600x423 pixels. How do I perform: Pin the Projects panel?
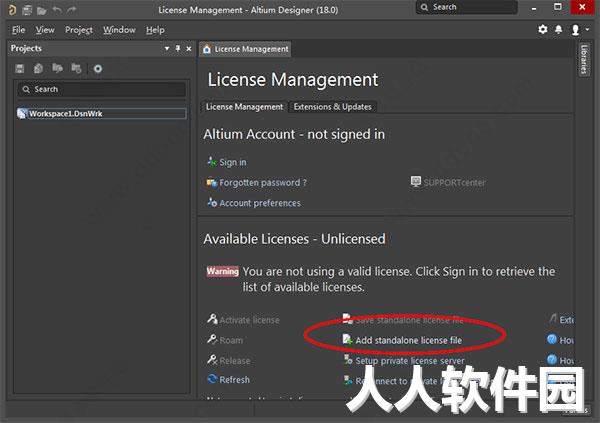click(x=178, y=49)
